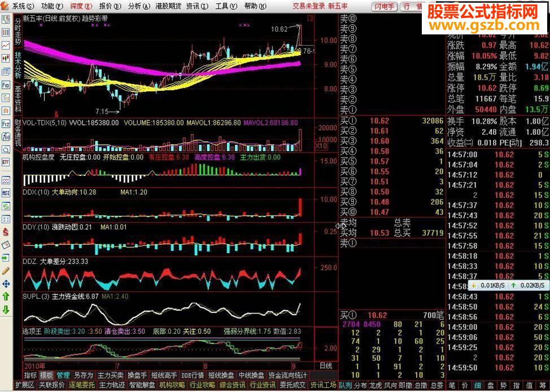
Task: Click the 买① price 10.62
Action: pyautogui.click(x=379, y=121)
